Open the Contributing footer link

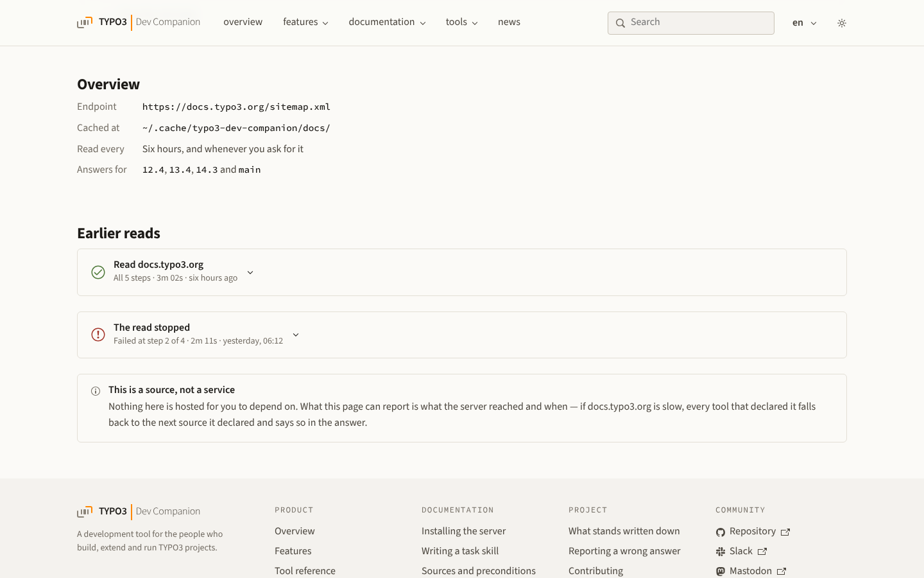[x=595, y=571]
